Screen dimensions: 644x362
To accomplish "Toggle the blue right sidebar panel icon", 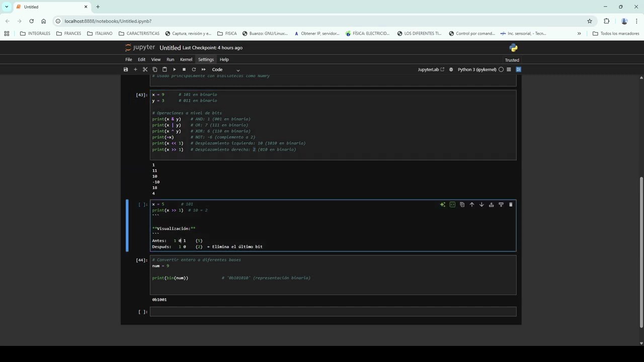I will point(518,69).
